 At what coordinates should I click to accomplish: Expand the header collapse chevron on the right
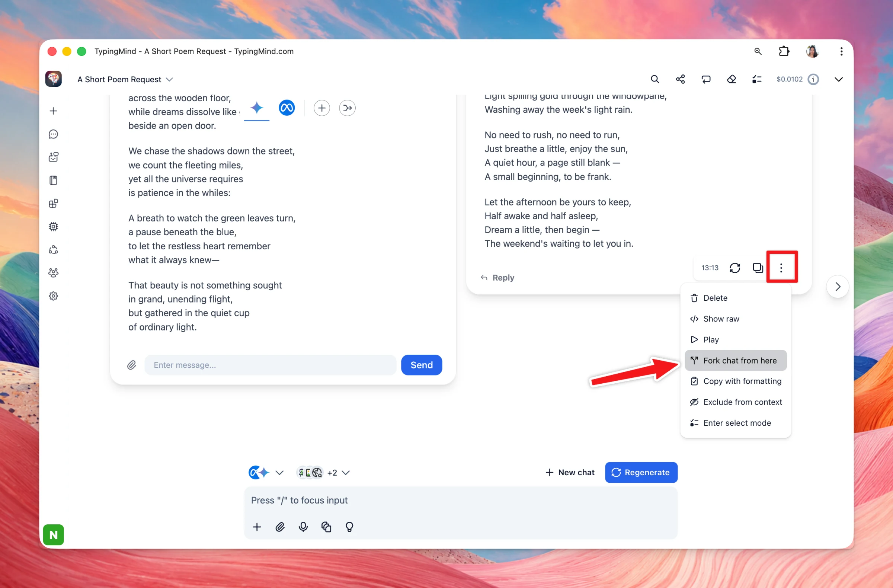point(838,79)
